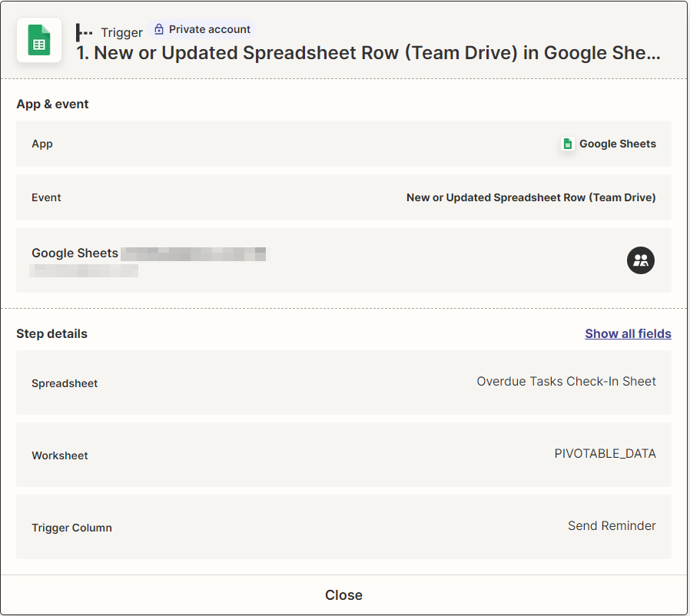Select the Overdue Tasks Check-In Sheet value

(x=566, y=382)
